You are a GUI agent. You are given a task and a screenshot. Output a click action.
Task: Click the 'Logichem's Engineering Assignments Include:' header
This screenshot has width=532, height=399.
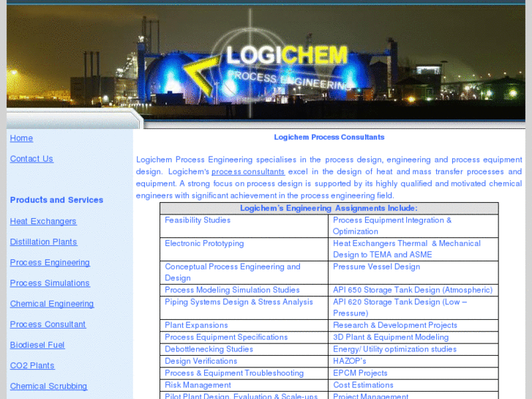click(x=329, y=208)
